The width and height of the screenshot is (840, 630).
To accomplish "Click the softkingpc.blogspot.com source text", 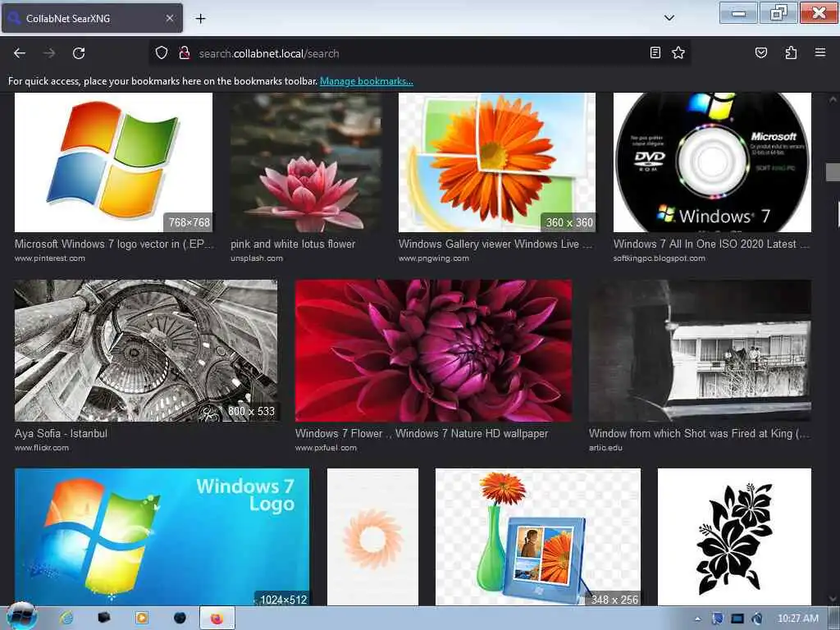I will pos(659,258).
